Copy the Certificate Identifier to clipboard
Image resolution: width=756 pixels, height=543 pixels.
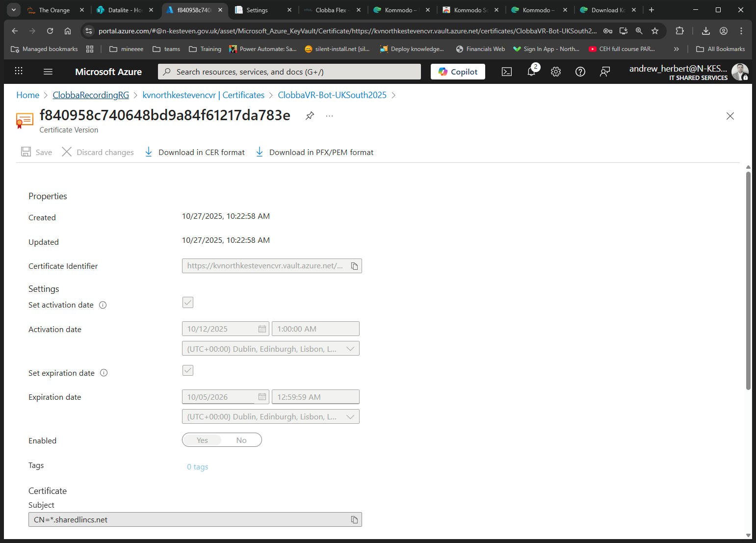coord(354,266)
